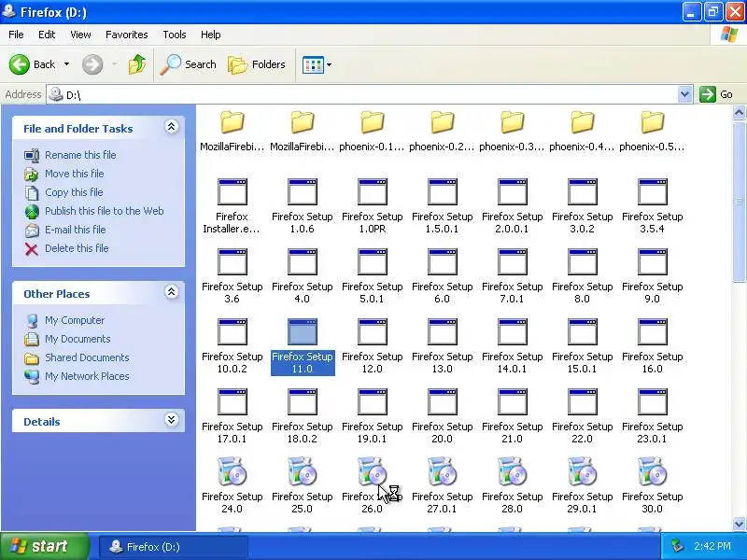747x560 pixels.
Task: Click the vertical scrollbar thumb
Action: (x=739, y=201)
